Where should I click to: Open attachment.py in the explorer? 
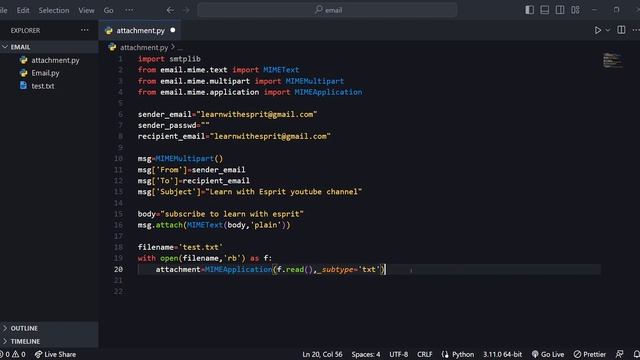pos(55,60)
